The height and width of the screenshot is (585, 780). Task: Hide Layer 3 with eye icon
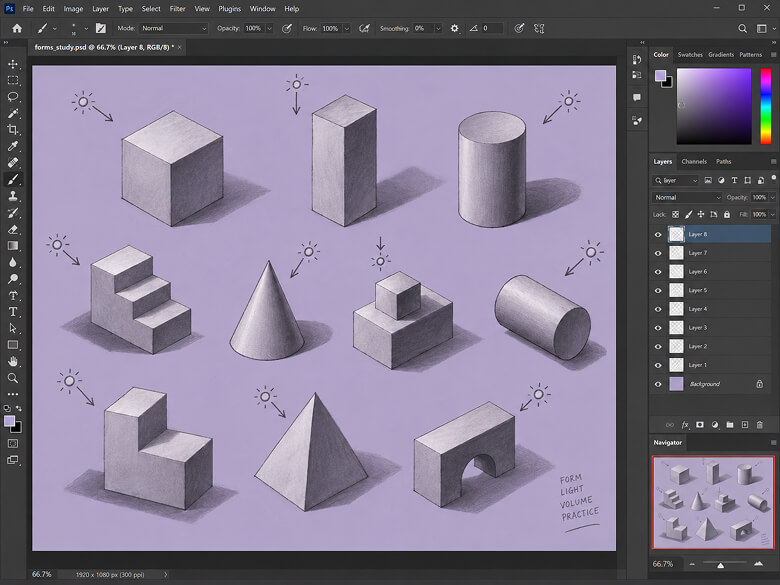[658, 328]
